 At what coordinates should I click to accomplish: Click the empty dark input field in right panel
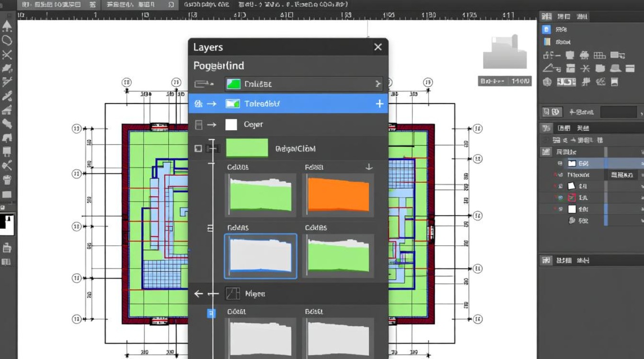coord(618,112)
